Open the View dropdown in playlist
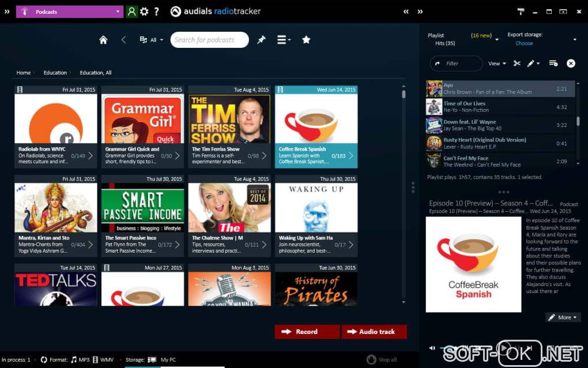The height and width of the screenshot is (368, 588). [x=497, y=63]
